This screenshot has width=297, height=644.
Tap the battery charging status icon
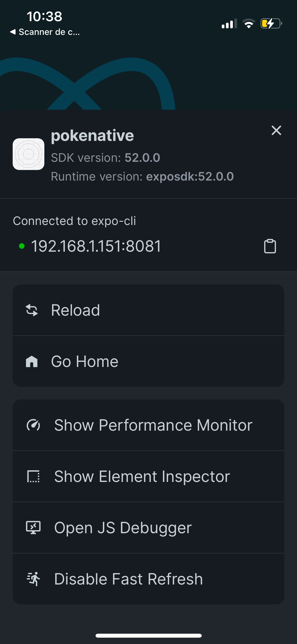(x=271, y=24)
